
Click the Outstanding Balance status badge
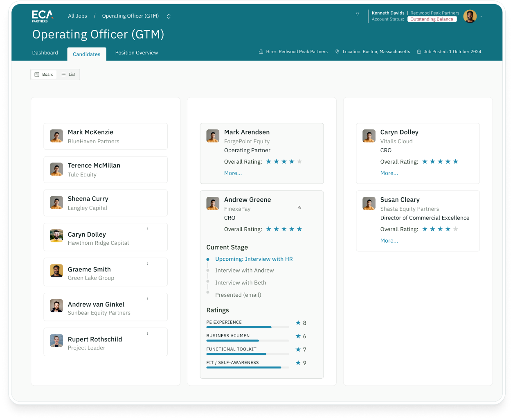432,19
